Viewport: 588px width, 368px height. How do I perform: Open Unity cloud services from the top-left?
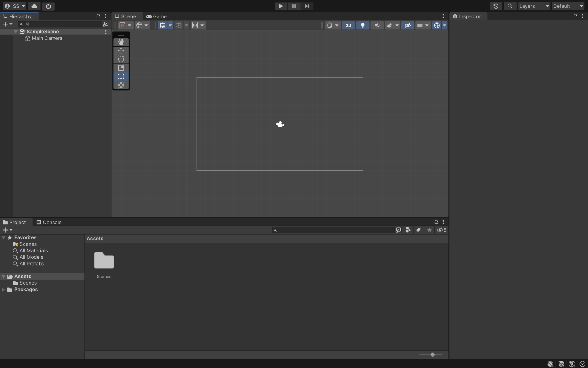tap(34, 6)
